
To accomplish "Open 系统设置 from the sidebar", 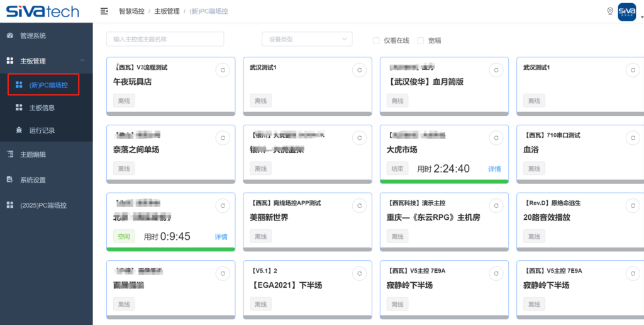I will (33, 180).
